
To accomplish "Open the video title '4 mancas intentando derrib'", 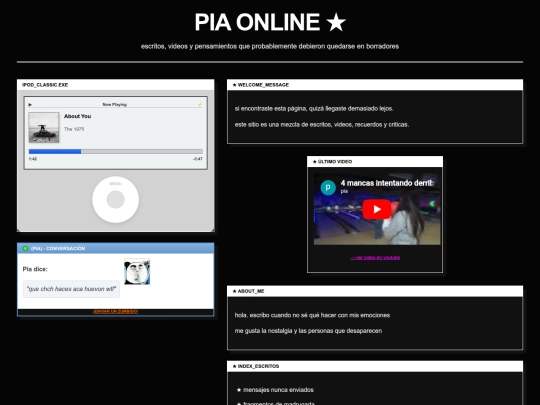I will (x=387, y=183).
